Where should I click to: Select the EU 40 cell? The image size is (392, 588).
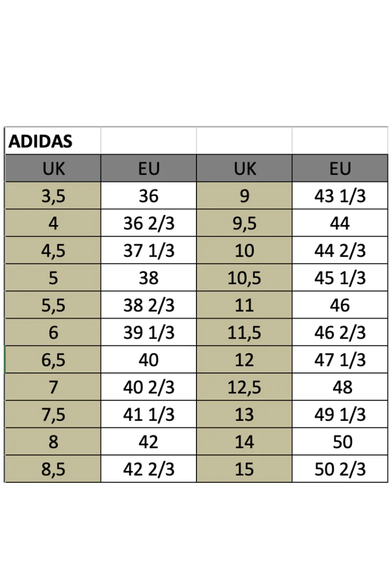[148, 360]
